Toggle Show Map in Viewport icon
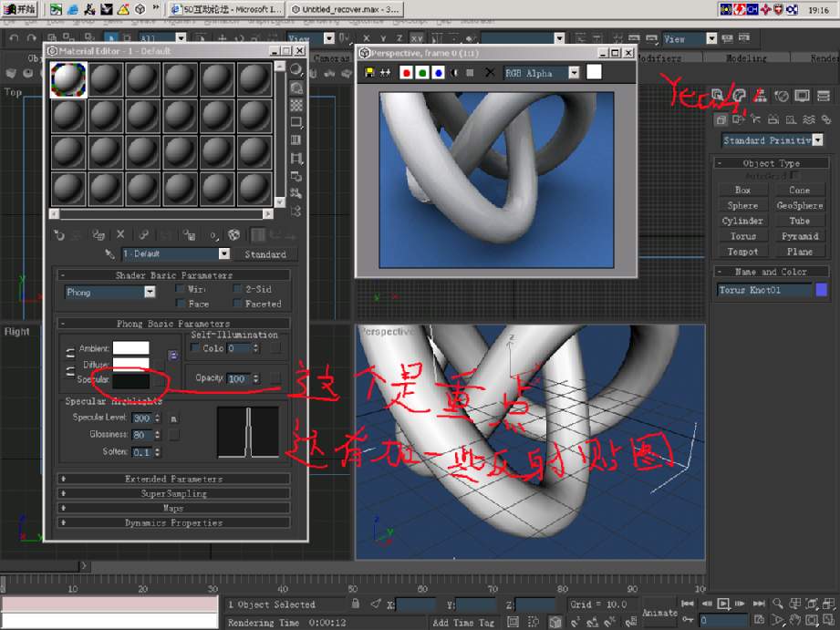 pyautogui.click(x=234, y=235)
